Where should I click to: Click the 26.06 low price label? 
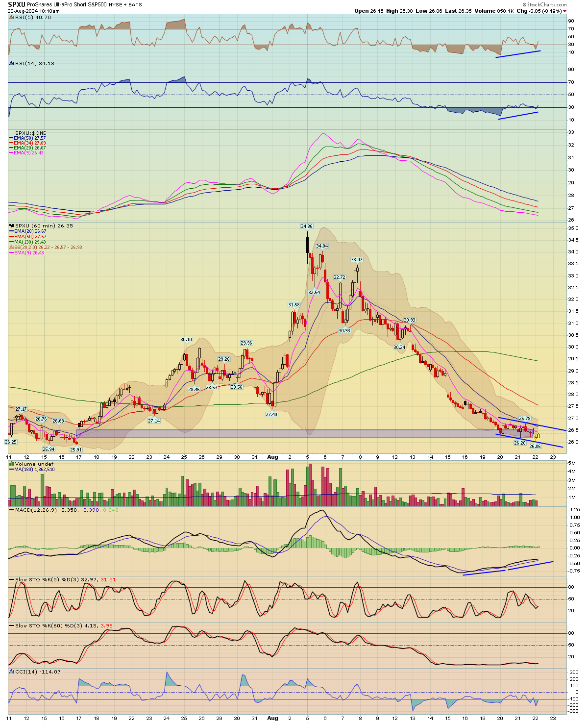coord(535,447)
